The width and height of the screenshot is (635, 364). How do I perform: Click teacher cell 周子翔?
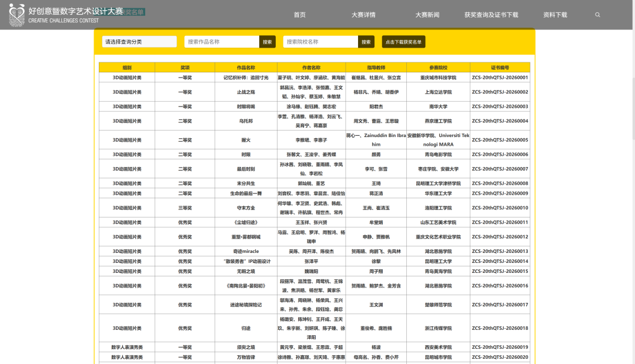(x=376, y=271)
